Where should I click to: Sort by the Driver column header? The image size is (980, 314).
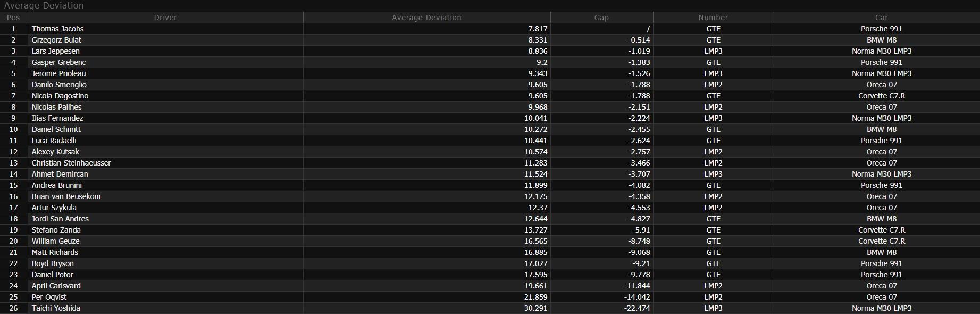tap(165, 18)
